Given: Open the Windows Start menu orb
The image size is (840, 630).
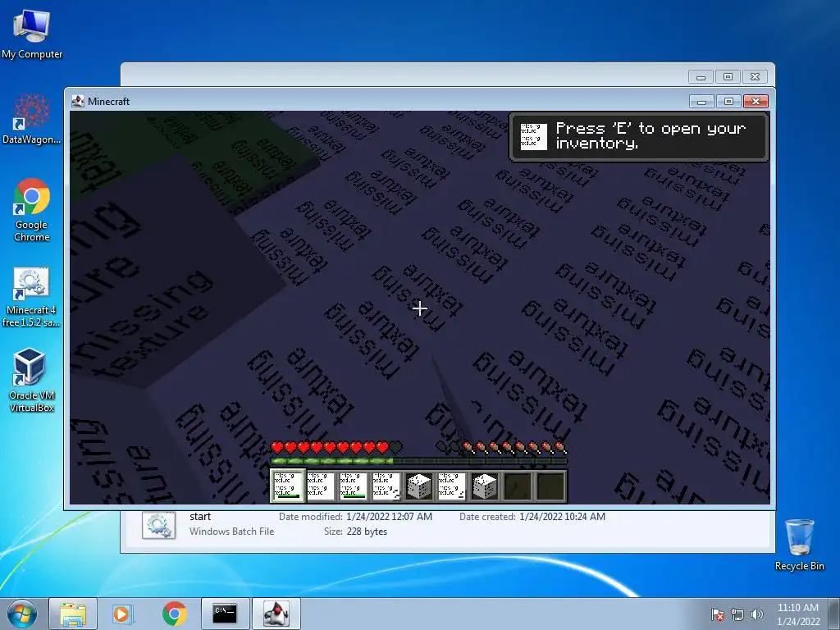Looking at the screenshot, I should 22,614.
